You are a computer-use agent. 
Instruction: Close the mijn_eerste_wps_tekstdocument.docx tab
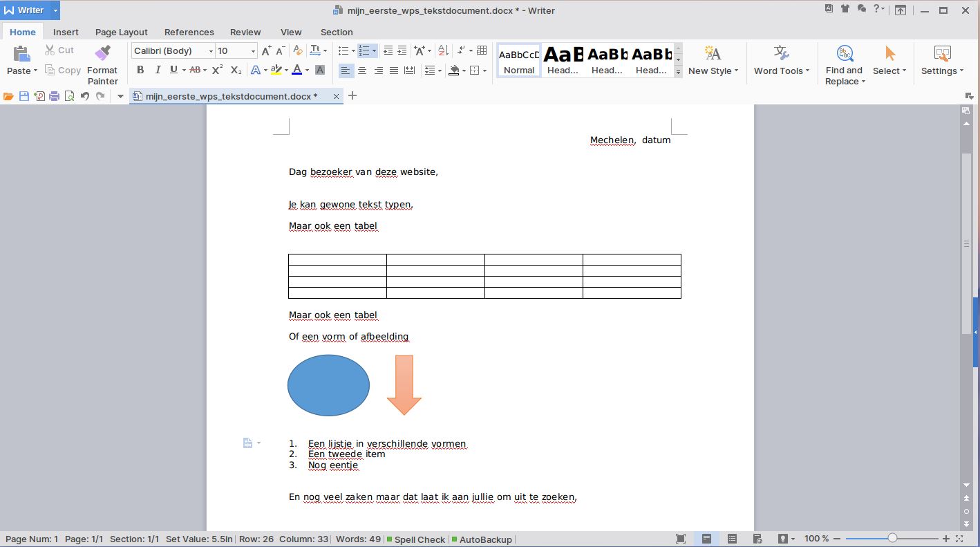[337, 96]
